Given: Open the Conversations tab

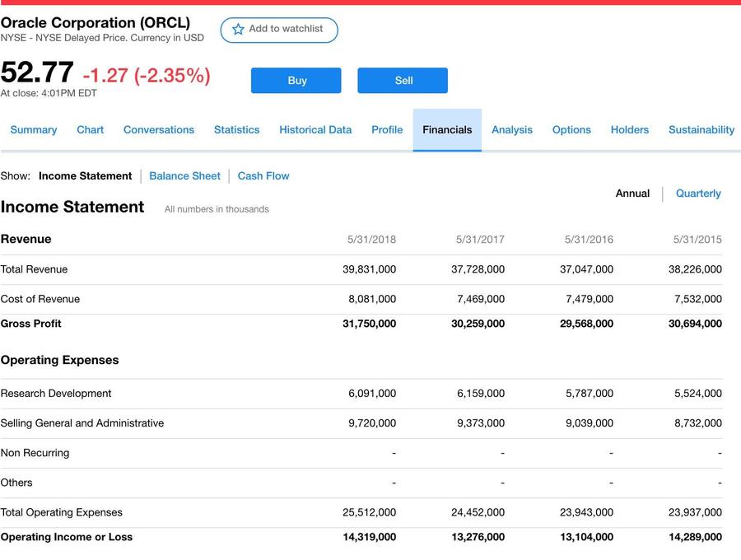Looking at the screenshot, I should 159,130.
